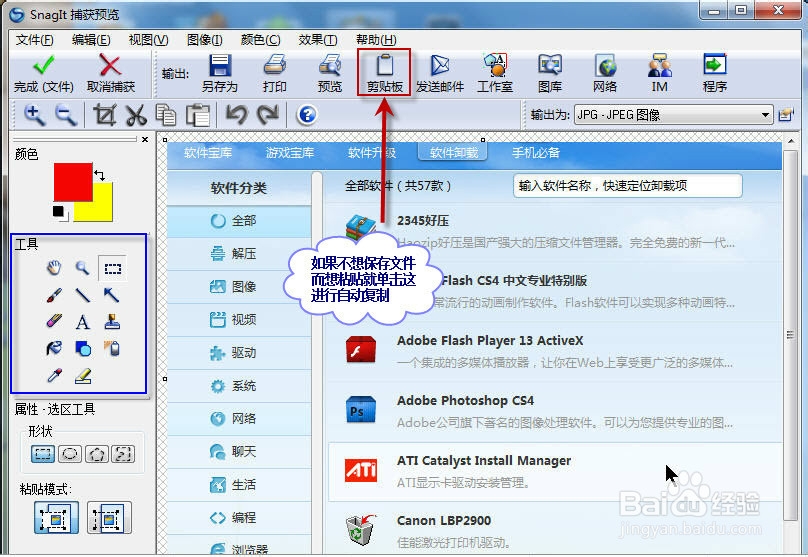Select the Stamp tool
Viewport: 808px width, 557px height.
click(112, 322)
